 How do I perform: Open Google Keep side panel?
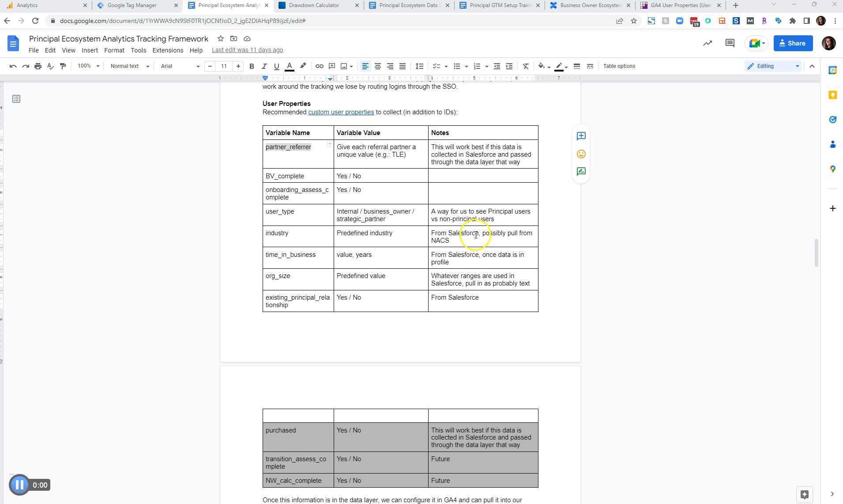tap(833, 95)
